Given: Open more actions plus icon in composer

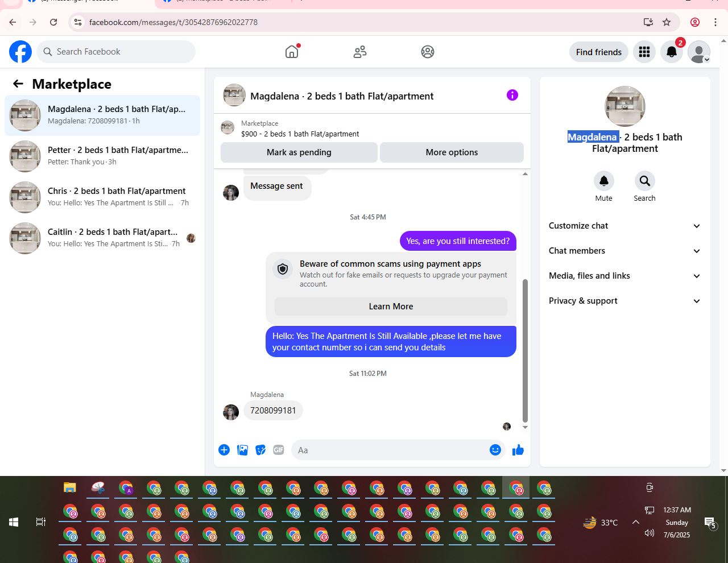Looking at the screenshot, I should pos(224,450).
